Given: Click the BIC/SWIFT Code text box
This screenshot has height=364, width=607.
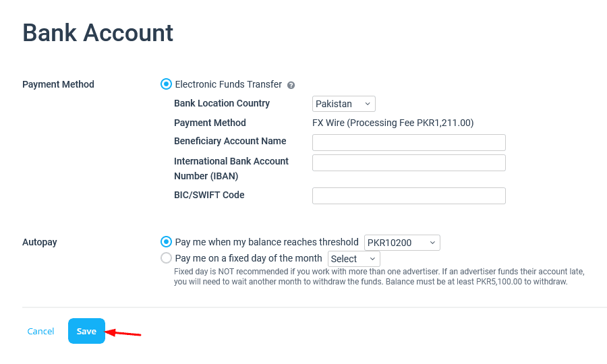Looking at the screenshot, I should pyautogui.click(x=409, y=195).
